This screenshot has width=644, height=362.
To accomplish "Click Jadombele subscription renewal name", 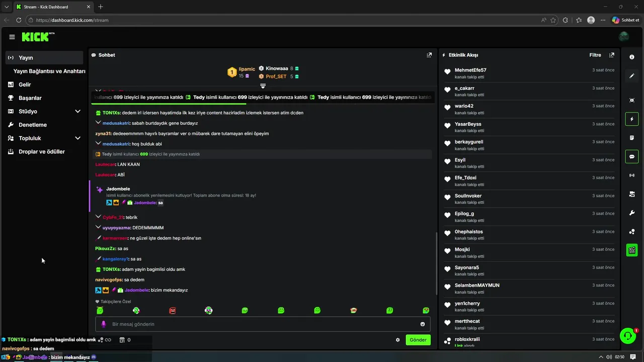I will tap(118, 189).
